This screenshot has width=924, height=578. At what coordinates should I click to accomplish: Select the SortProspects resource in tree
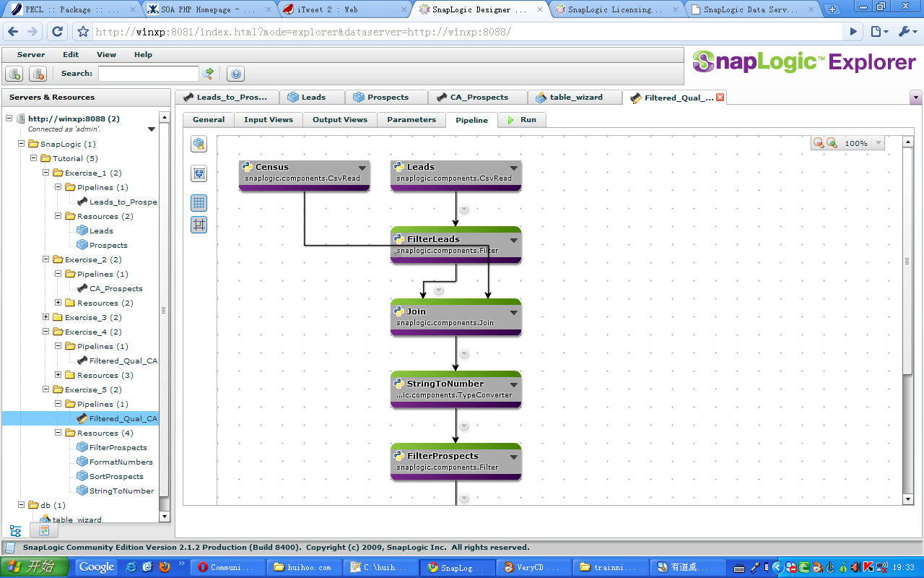(x=115, y=476)
